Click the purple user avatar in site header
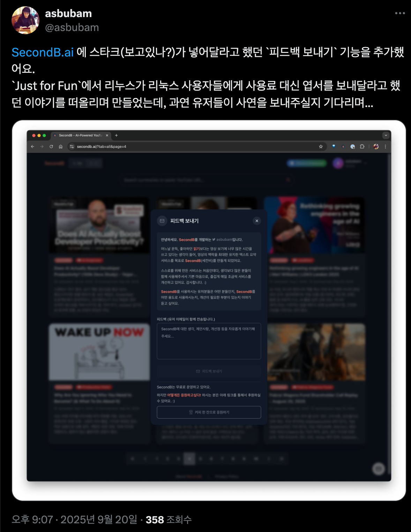The image size is (411, 532). tap(338, 163)
